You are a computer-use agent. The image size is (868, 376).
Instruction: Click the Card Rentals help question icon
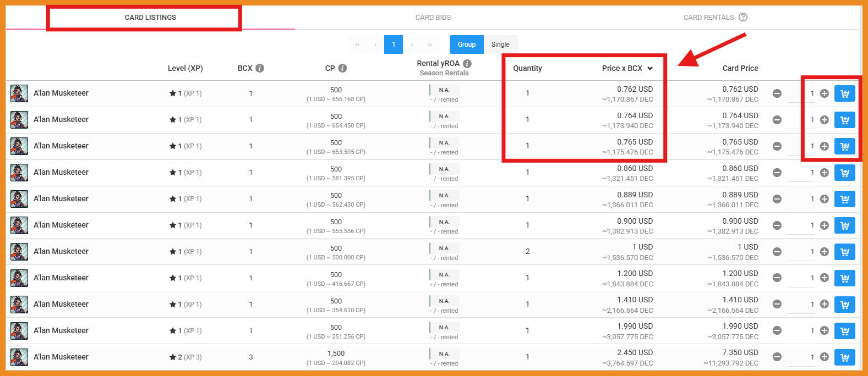pyautogui.click(x=743, y=17)
